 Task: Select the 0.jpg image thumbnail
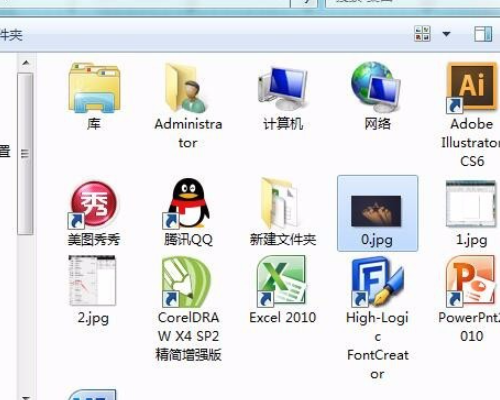click(377, 211)
